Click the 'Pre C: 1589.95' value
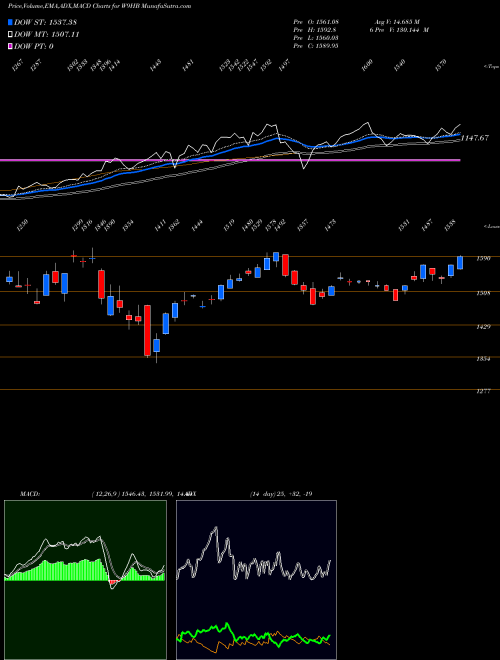Viewport: 500px width, 660px height. pyautogui.click(x=316, y=46)
